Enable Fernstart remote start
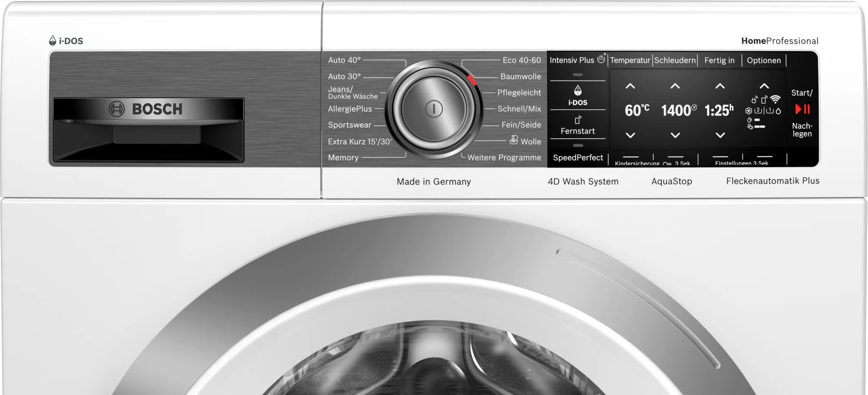The image size is (868, 395). (578, 125)
